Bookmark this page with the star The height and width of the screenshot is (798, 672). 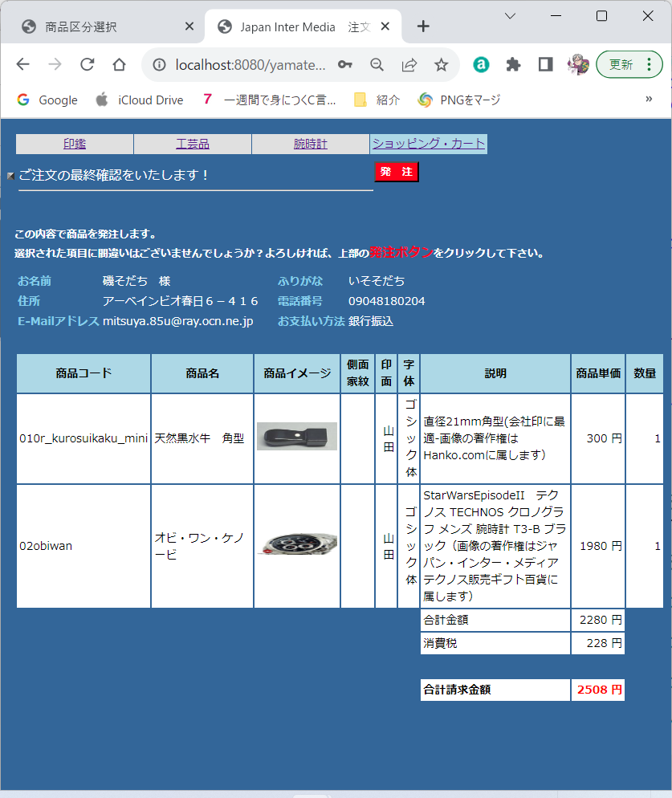441,65
